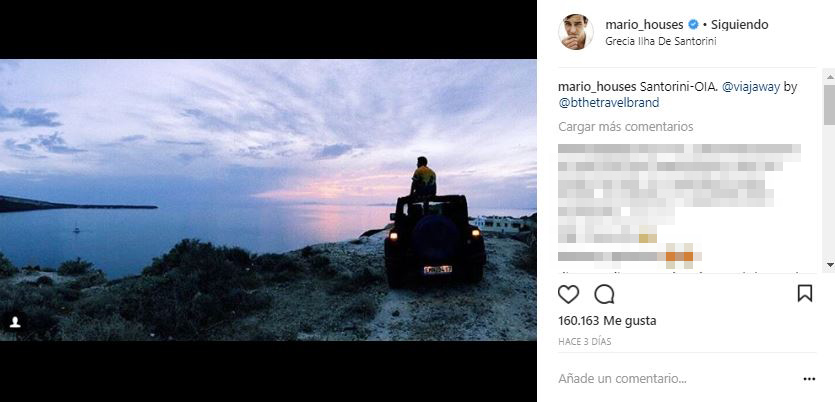
Task: Click the comment speech bubble icon
Action: pyautogui.click(x=604, y=294)
